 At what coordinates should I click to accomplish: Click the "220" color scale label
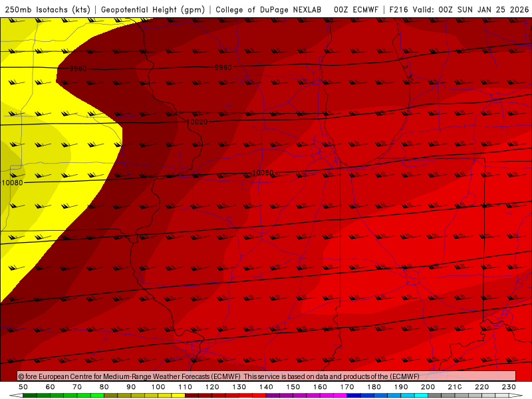point(481,387)
